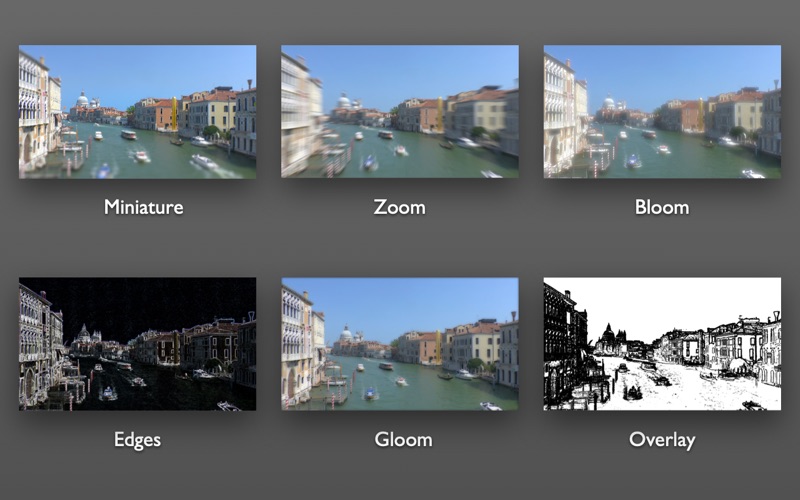Select the Edges effect thumbnail
This screenshot has width=800, height=500.
pyautogui.click(x=138, y=344)
